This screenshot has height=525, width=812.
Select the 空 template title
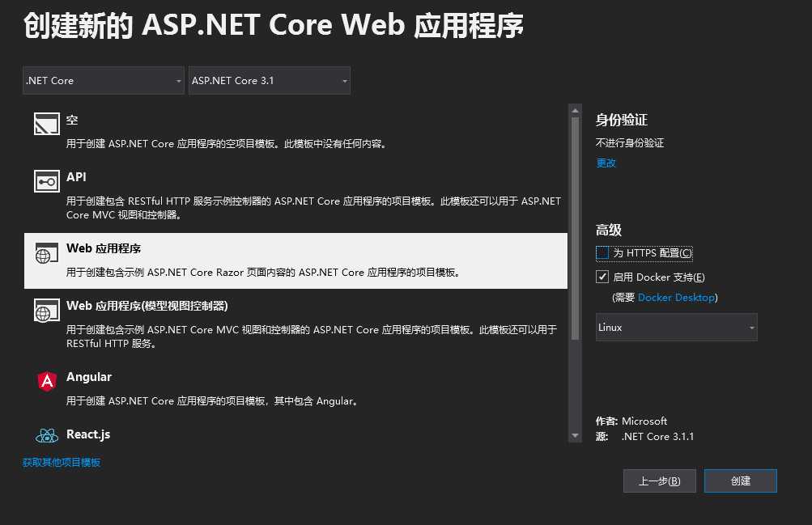pyautogui.click(x=72, y=120)
